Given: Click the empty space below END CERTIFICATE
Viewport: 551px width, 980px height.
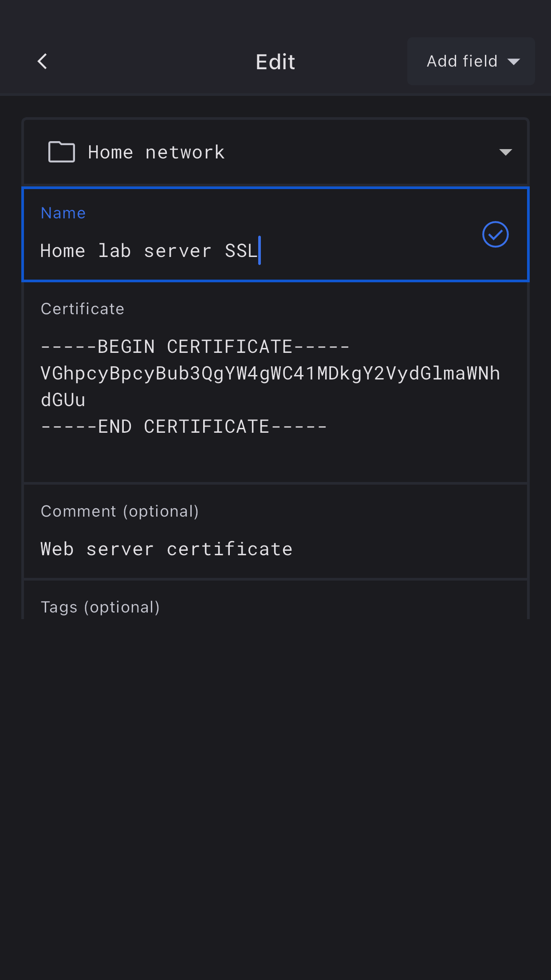Looking at the screenshot, I should [x=275, y=459].
